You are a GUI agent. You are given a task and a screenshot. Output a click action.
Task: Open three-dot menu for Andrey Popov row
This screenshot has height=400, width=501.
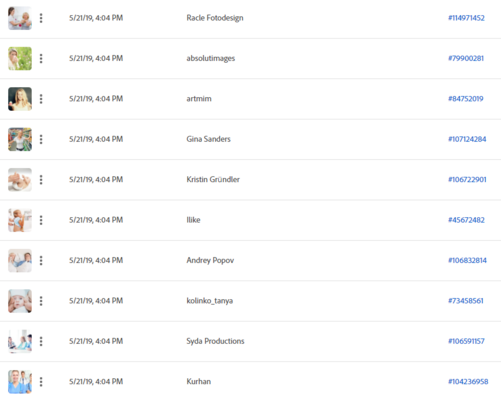[x=41, y=260]
